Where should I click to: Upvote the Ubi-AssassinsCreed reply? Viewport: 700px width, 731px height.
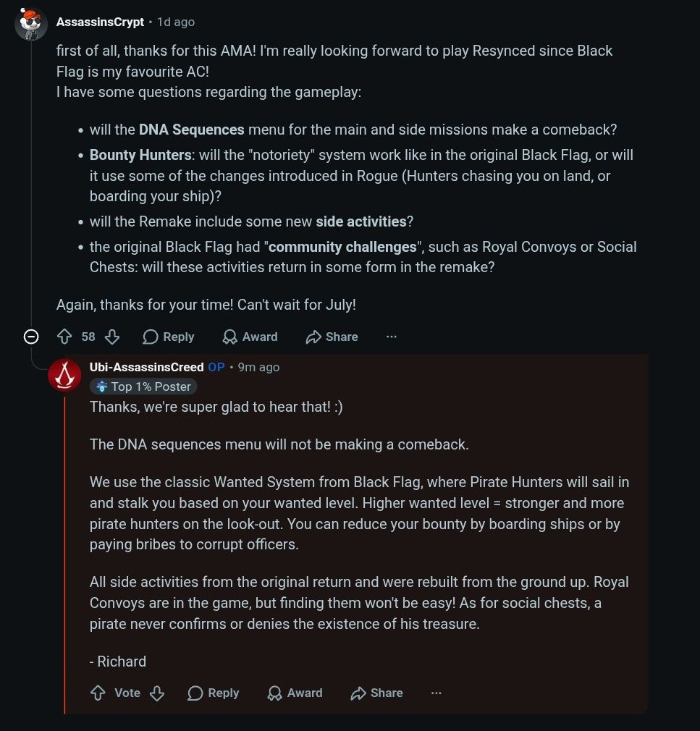98,693
